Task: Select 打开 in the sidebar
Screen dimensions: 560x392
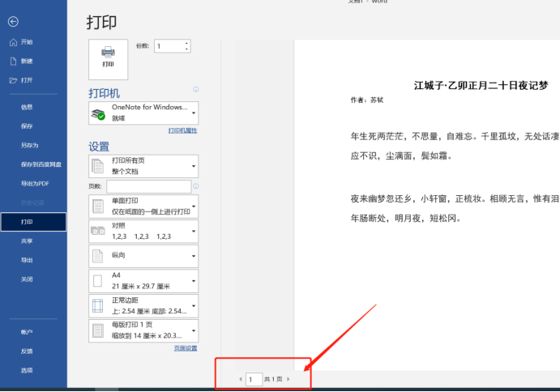Action: [x=27, y=80]
